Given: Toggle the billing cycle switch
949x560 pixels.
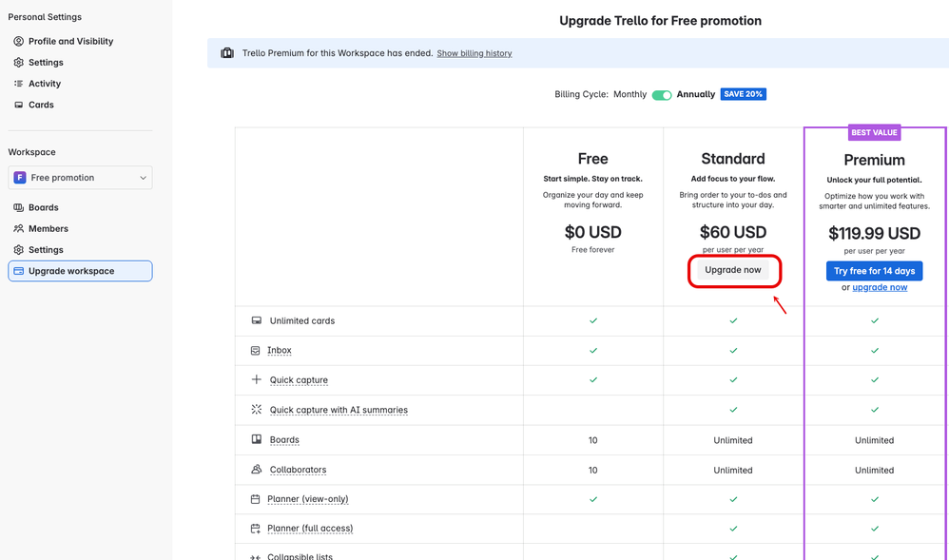Looking at the screenshot, I should click(x=662, y=95).
